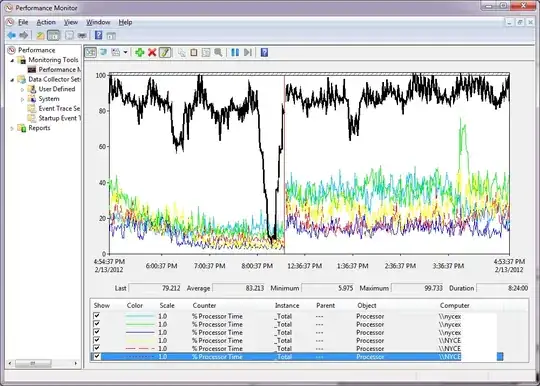The image size is (540, 386).
Task: Open the Change Graph Type dropdown arrow
Action: click(125, 52)
